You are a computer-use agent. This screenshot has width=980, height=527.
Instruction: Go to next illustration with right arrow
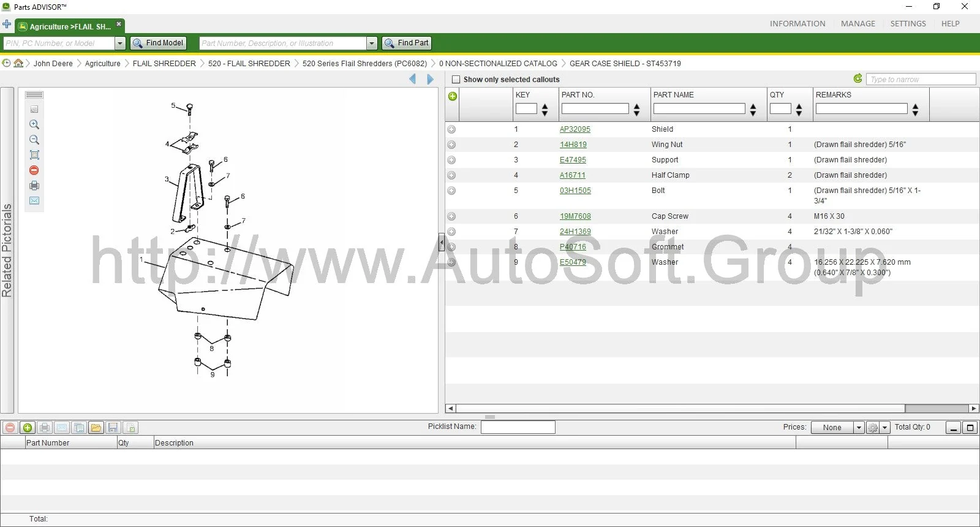click(x=430, y=79)
